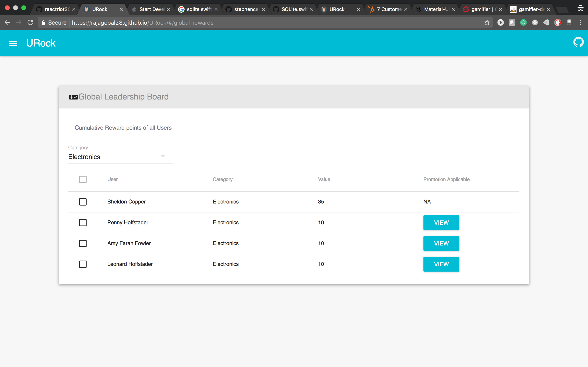588x367 pixels.
Task: Toggle the select-all checkbox in table header
Action: click(83, 179)
